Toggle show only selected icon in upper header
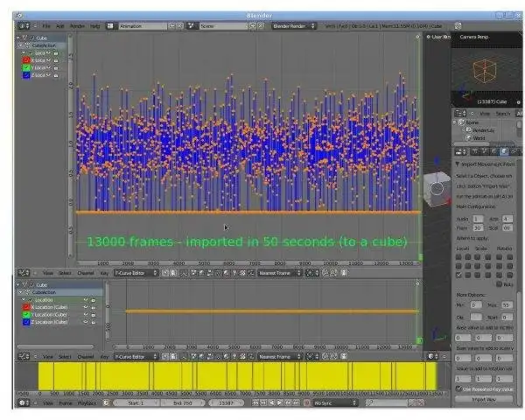Image resolution: width=525 pixels, height=420 pixels. (x=165, y=273)
